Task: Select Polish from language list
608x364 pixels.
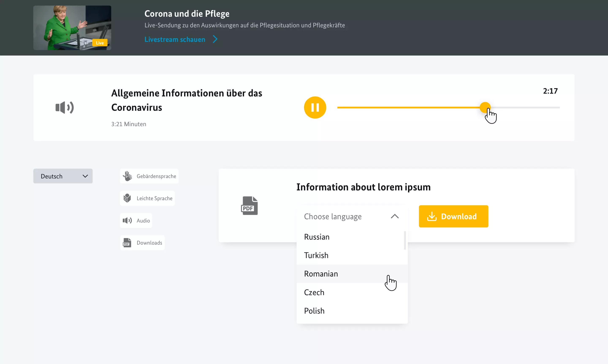Action: (314, 311)
